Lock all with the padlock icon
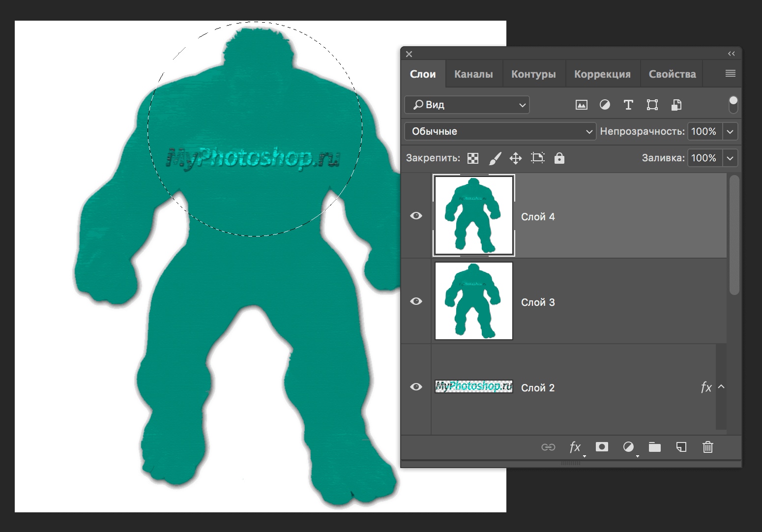Image resolution: width=762 pixels, height=532 pixels. point(559,158)
